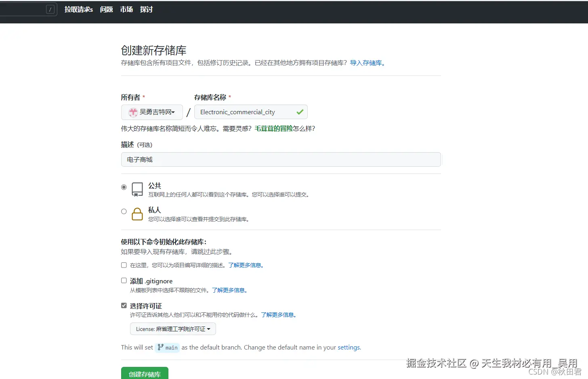Image resolution: width=588 pixels, height=379 pixels.
Task: Open the 麻省理工学院许可证 License dropdown
Action: (x=172, y=329)
